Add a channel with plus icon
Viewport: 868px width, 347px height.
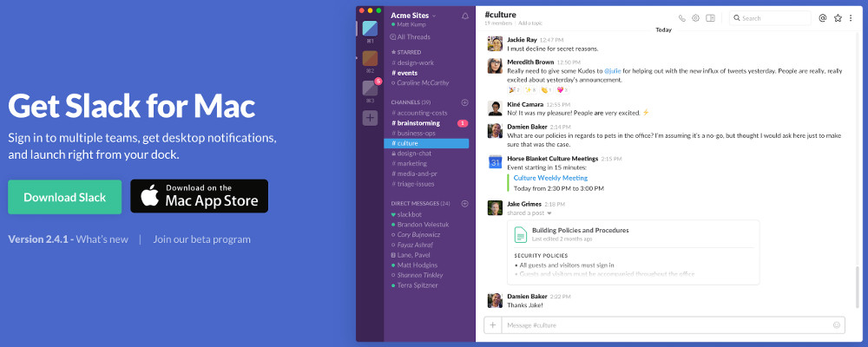[465, 102]
